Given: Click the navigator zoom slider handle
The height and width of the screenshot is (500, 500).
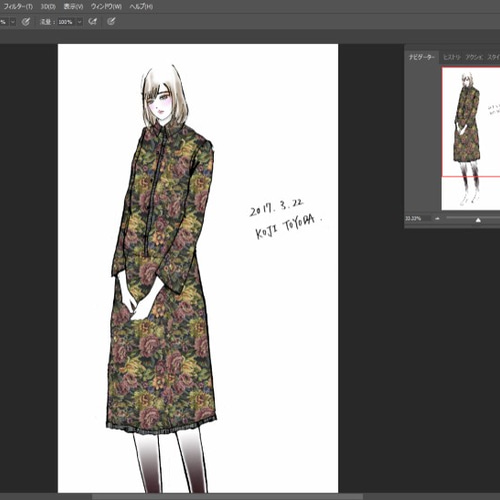Looking at the screenshot, I should 478,220.
